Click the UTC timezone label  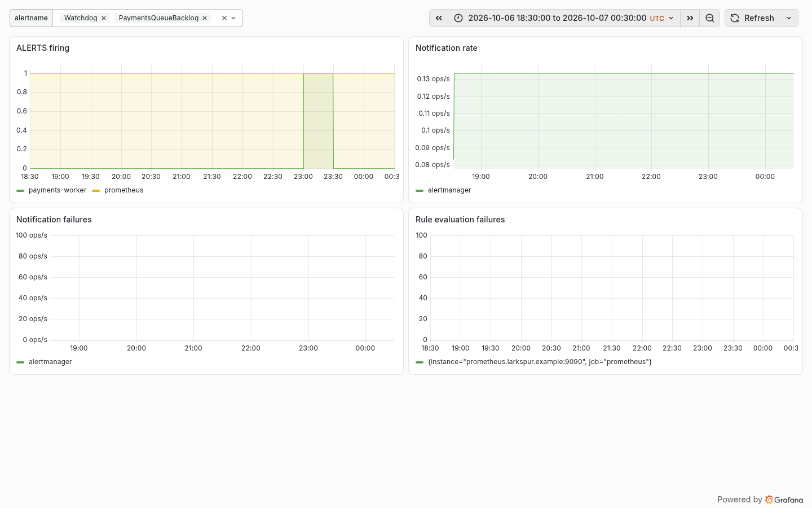tap(657, 18)
